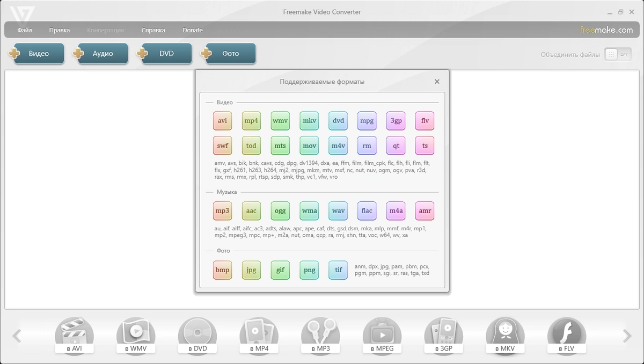Click the mp4 format icon

coord(251,121)
